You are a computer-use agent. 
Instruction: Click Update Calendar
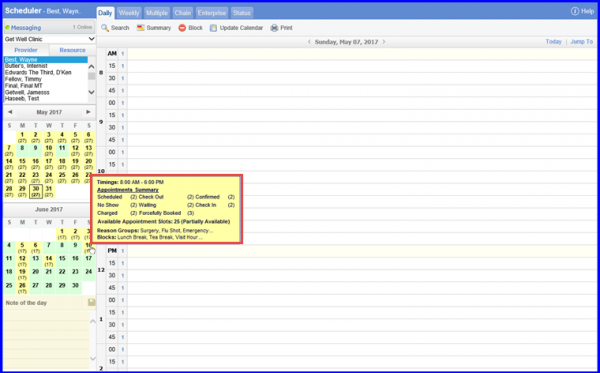(236, 28)
